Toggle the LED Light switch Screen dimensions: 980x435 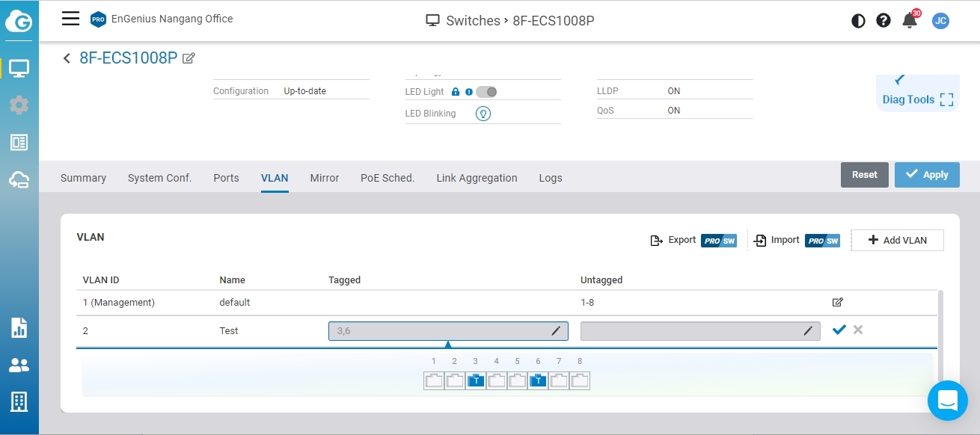(x=486, y=92)
